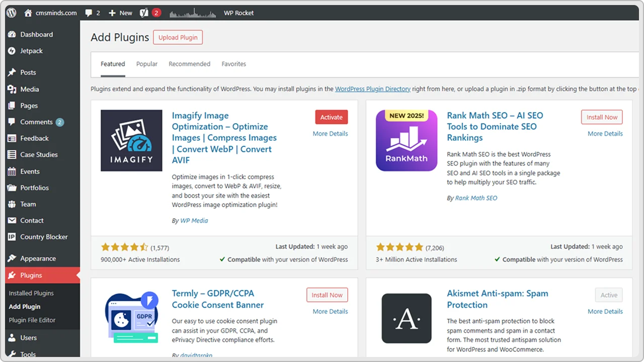Switch to the Favorites tab
Viewport: 644px width, 362px height.
pos(234,64)
